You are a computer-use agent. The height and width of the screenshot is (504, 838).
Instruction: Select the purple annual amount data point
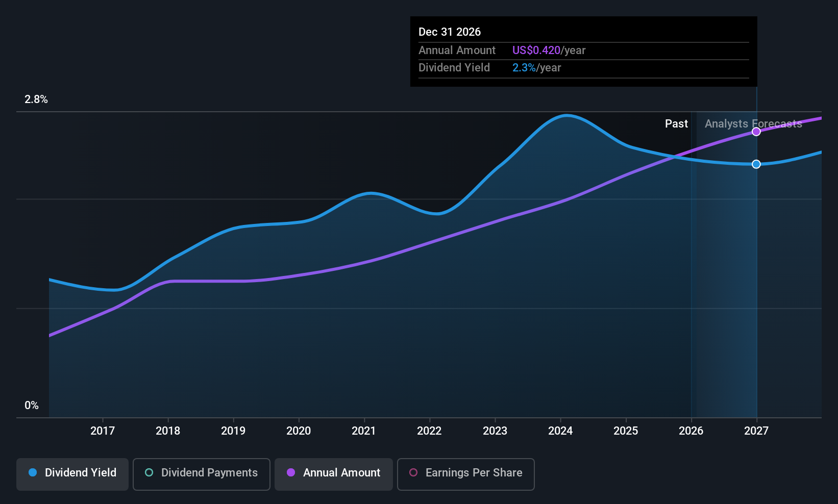pyautogui.click(x=756, y=132)
